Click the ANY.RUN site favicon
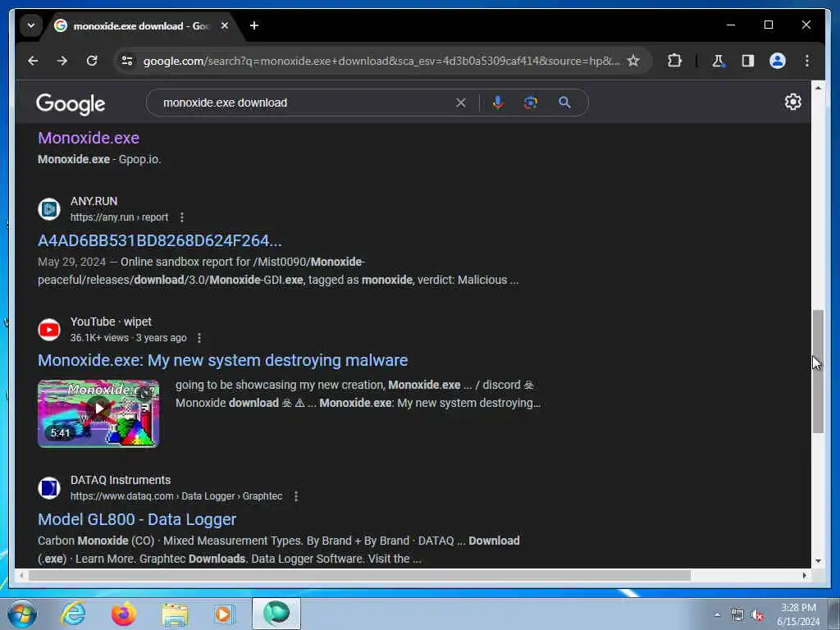 49,209
